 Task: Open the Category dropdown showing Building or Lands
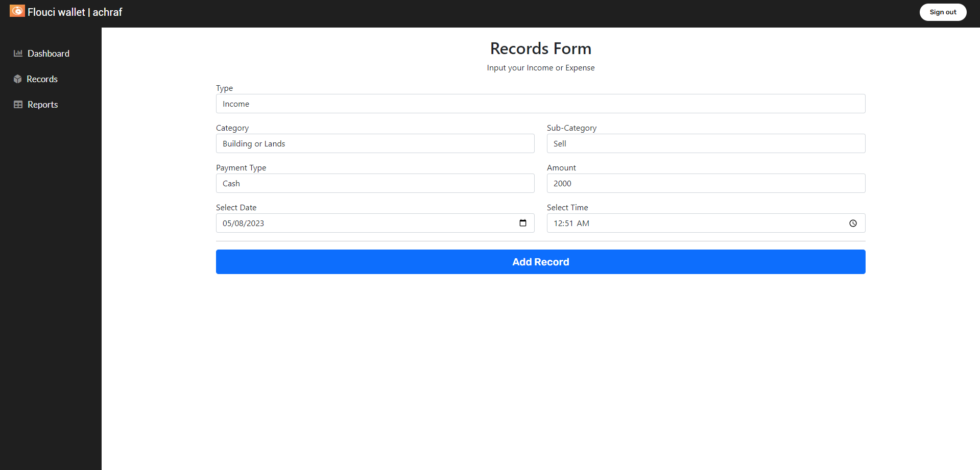coord(375,143)
